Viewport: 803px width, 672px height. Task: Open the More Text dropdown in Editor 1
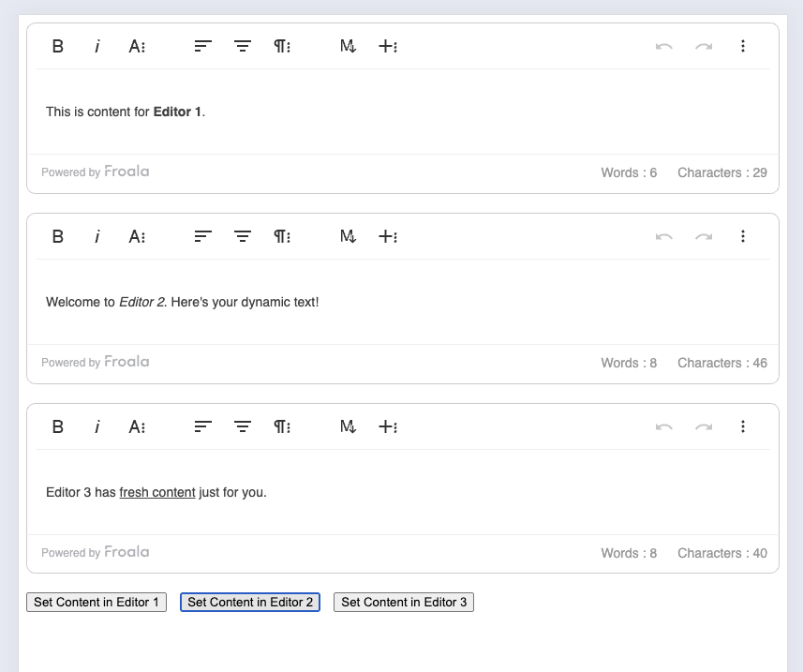coord(137,46)
